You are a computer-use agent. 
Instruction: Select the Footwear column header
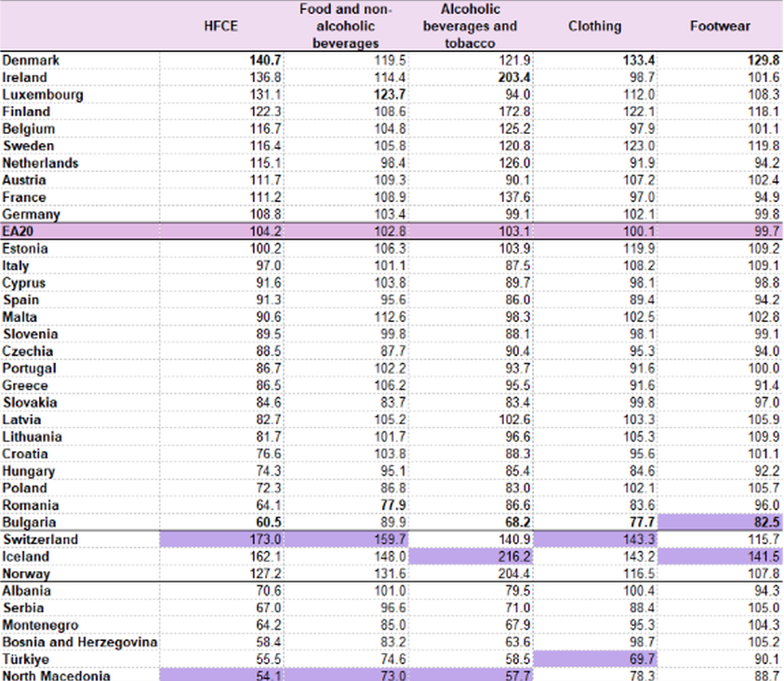(720, 26)
